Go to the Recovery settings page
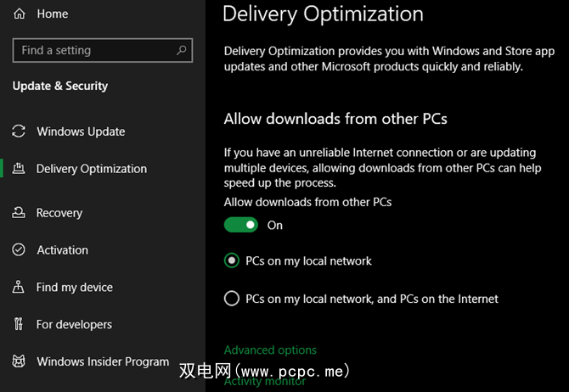569x392 pixels. [x=59, y=213]
